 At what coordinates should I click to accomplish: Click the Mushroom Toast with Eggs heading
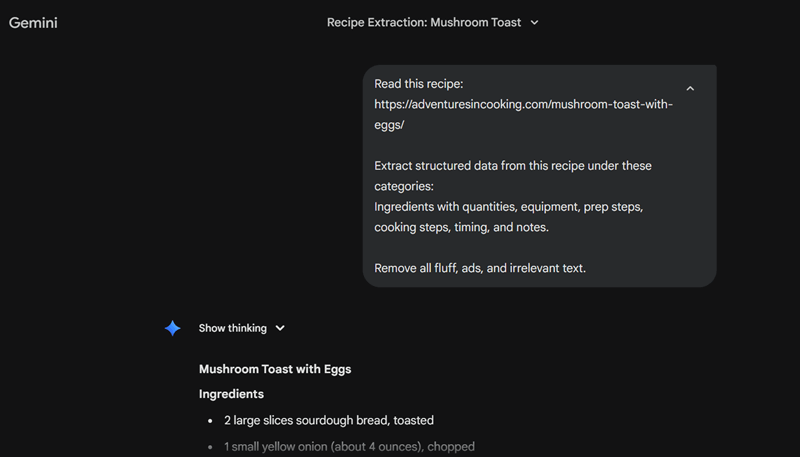[x=275, y=369]
